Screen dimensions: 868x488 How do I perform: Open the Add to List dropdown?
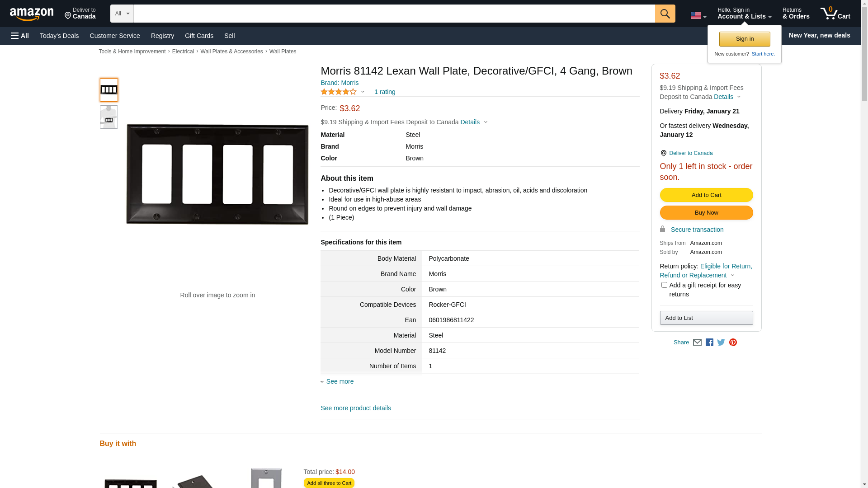(706, 318)
